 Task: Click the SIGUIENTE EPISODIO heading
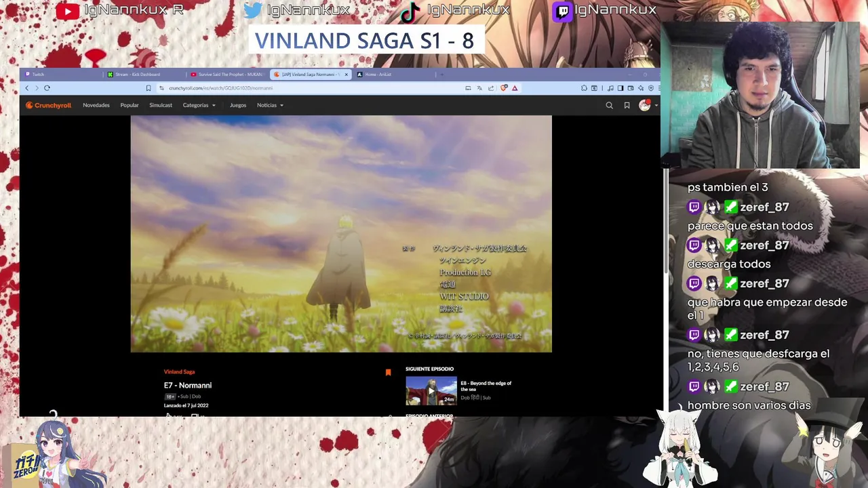(x=429, y=369)
